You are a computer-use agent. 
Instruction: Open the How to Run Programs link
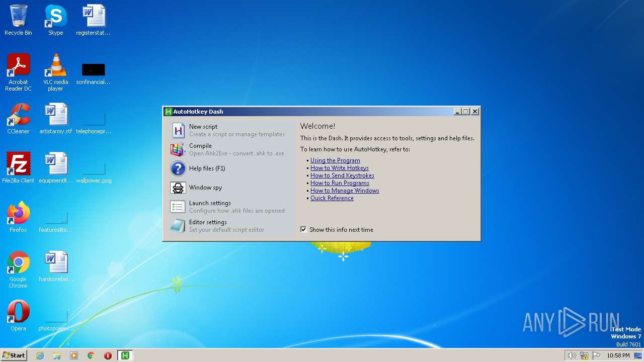pyautogui.click(x=340, y=183)
